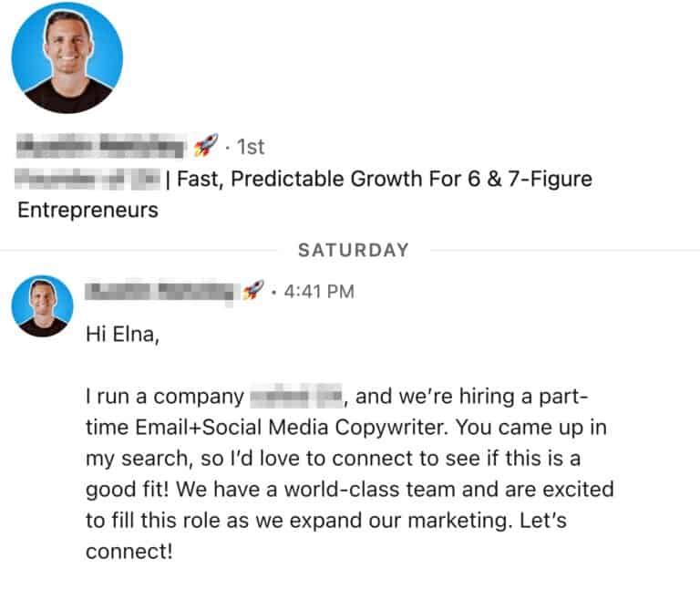Click the SATURDAY date divider
700x600 pixels.
(350, 250)
